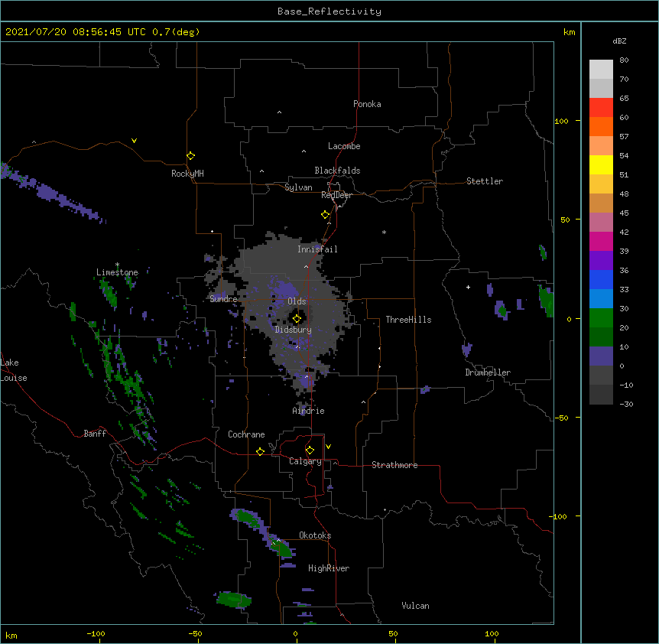Select the slate 10-0 dBZ legend swatch

click(x=601, y=356)
